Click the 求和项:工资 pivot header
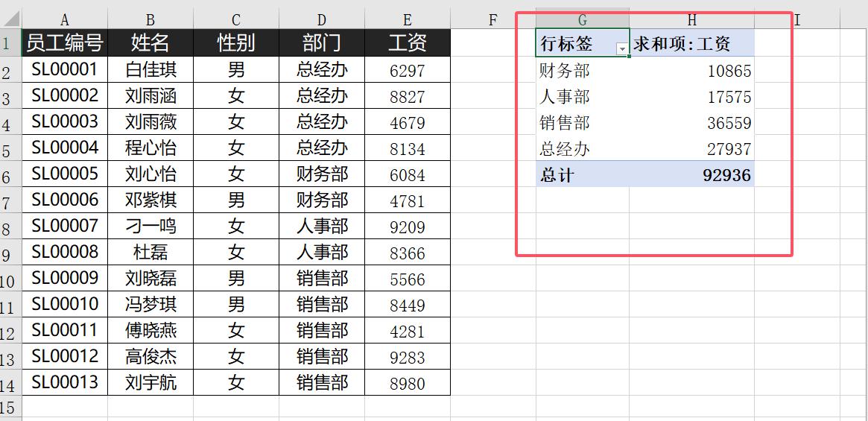Screen dimensions: 868x421 [691, 42]
